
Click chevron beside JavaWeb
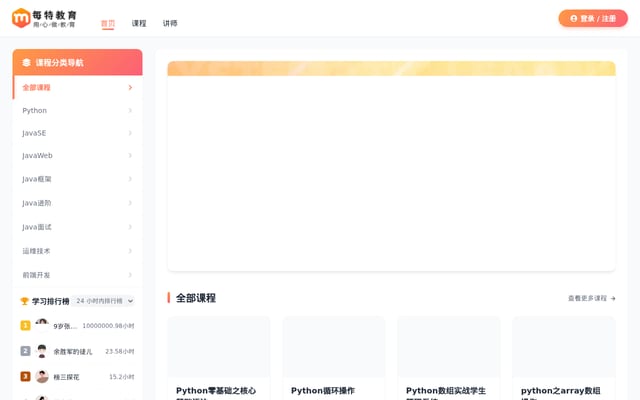click(x=130, y=156)
